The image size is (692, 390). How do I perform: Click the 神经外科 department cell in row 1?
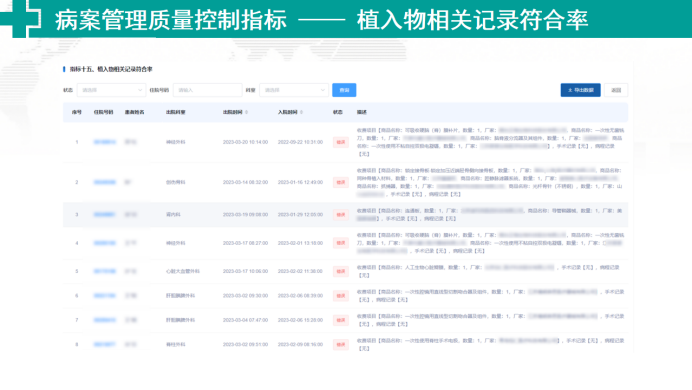pyautogui.click(x=176, y=142)
